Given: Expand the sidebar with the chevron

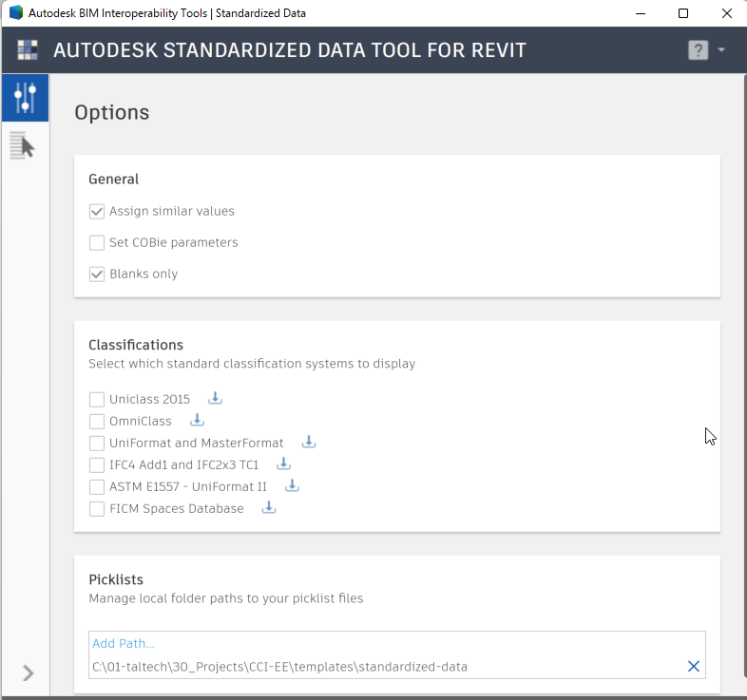Looking at the screenshot, I should click(29, 672).
